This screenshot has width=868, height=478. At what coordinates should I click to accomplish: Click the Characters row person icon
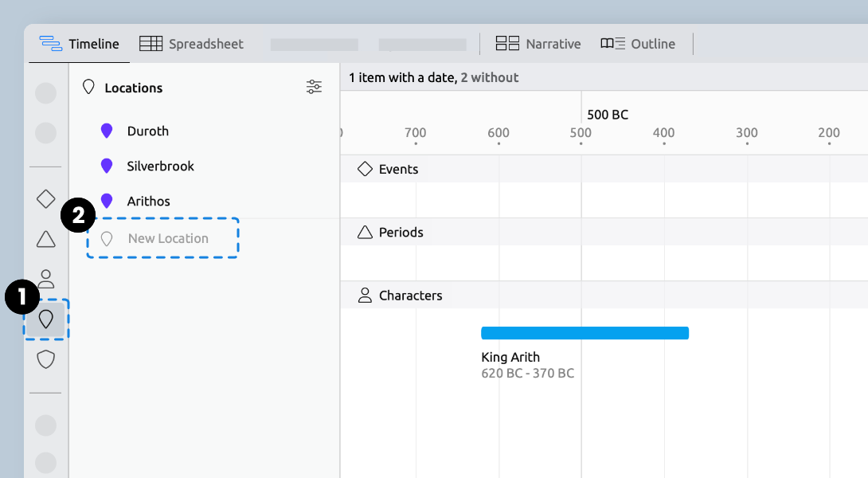click(365, 296)
